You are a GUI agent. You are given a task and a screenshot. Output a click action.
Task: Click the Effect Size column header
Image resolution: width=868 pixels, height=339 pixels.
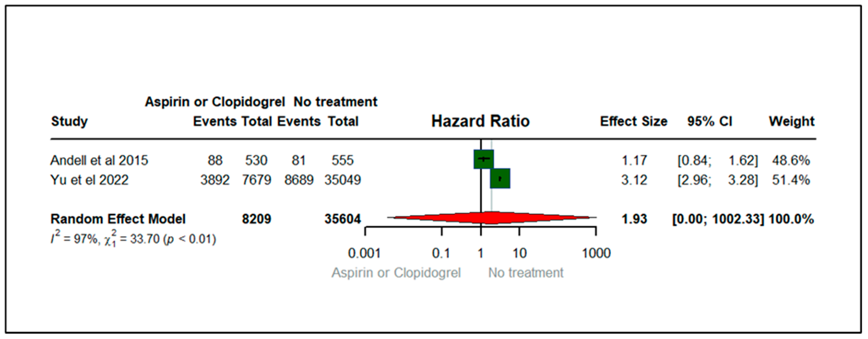(634, 121)
